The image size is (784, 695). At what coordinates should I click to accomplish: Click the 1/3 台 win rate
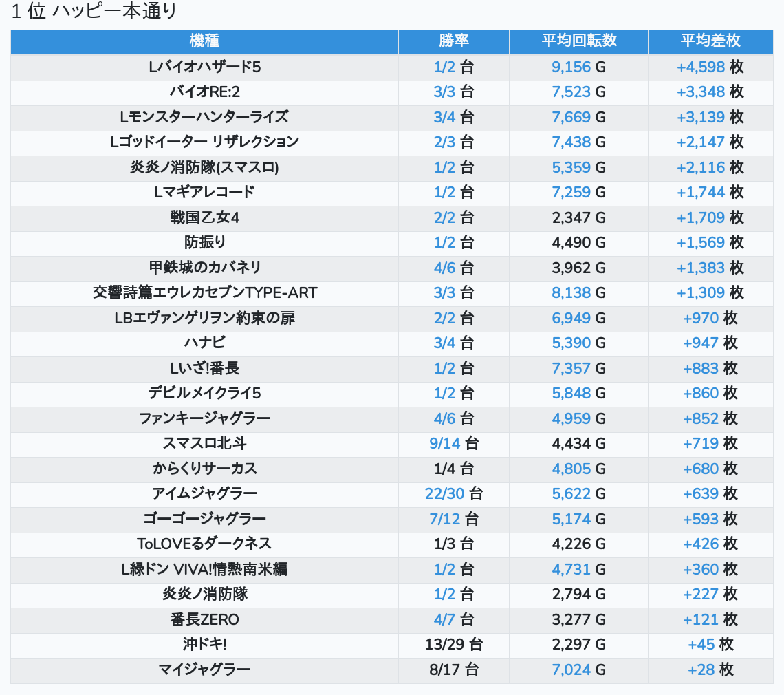tap(453, 544)
